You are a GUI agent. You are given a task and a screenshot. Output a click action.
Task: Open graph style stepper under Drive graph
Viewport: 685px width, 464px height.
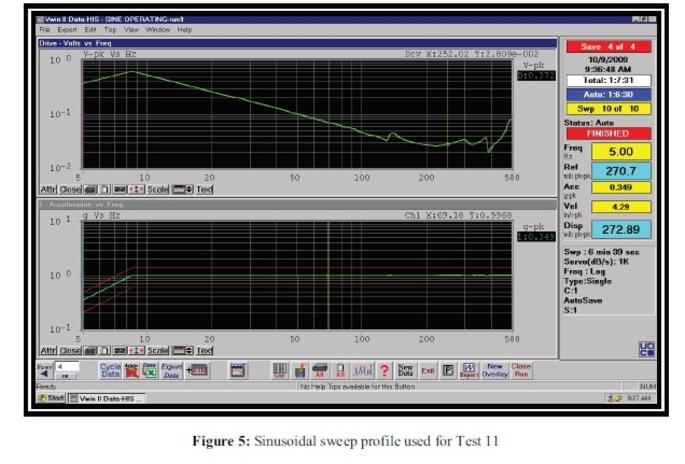182,190
